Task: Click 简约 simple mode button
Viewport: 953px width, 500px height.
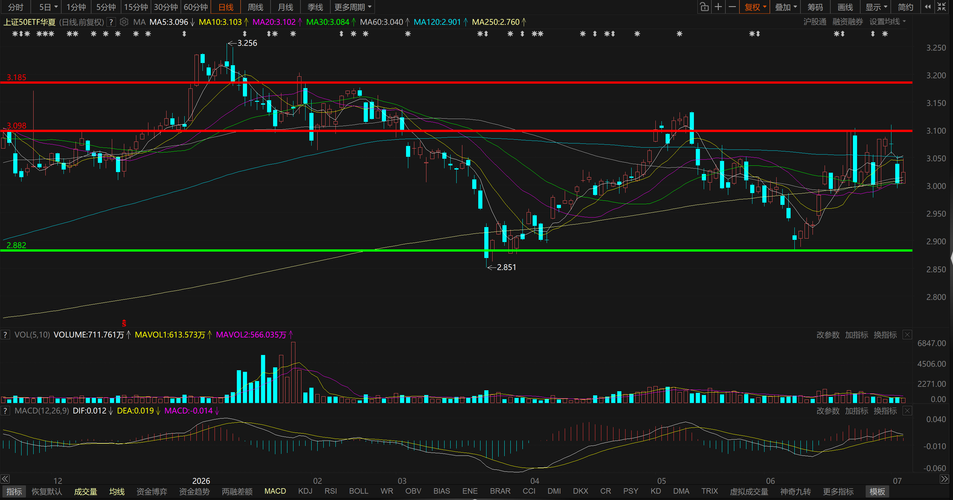Action: [905, 7]
